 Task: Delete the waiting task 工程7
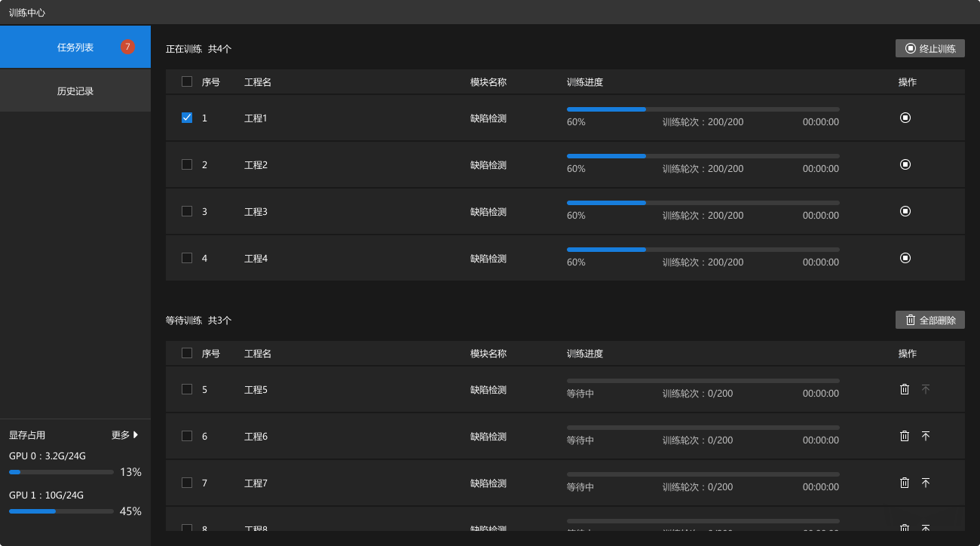(905, 483)
